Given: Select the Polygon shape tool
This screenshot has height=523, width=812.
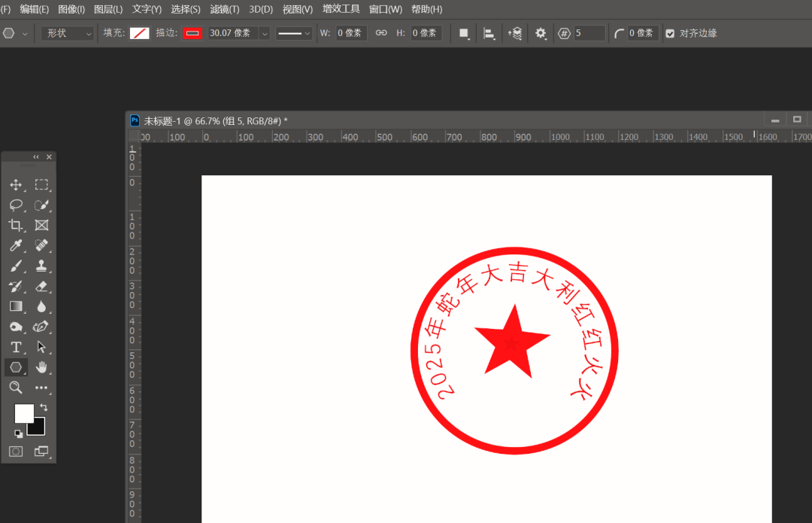Looking at the screenshot, I should 16,367.
